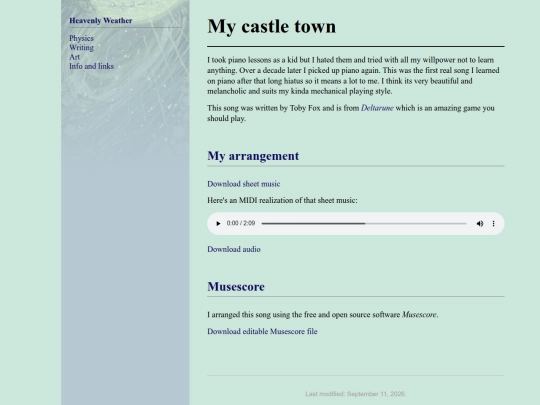Go to the Art section
This screenshot has width=540, height=405.
click(74, 57)
